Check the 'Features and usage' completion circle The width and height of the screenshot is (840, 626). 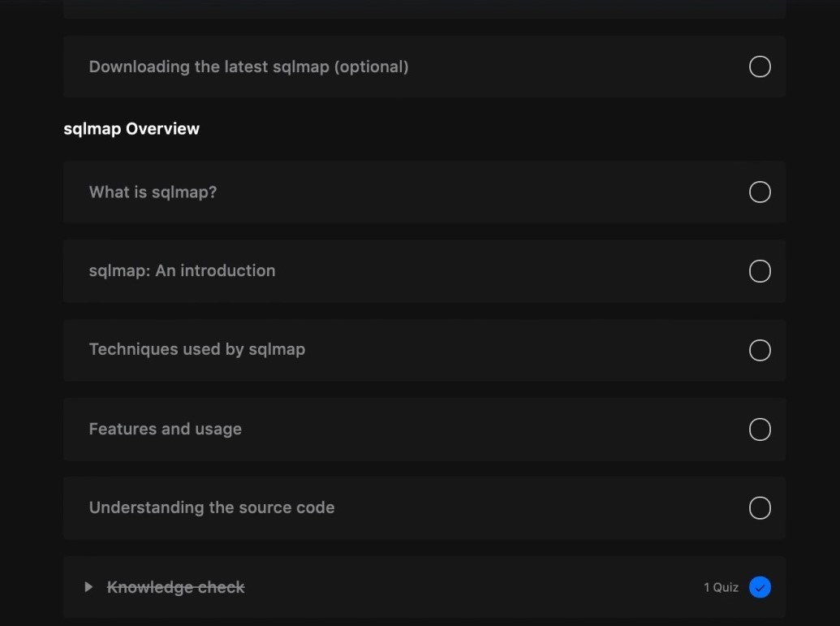tap(760, 430)
